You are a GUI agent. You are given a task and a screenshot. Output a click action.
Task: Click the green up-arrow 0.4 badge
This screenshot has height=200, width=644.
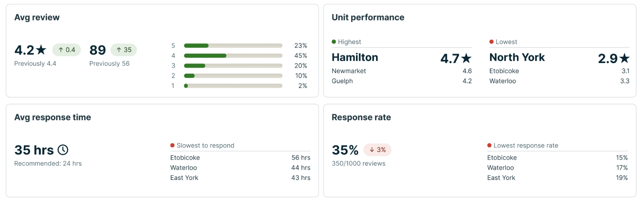pyautogui.click(x=67, y=50)
